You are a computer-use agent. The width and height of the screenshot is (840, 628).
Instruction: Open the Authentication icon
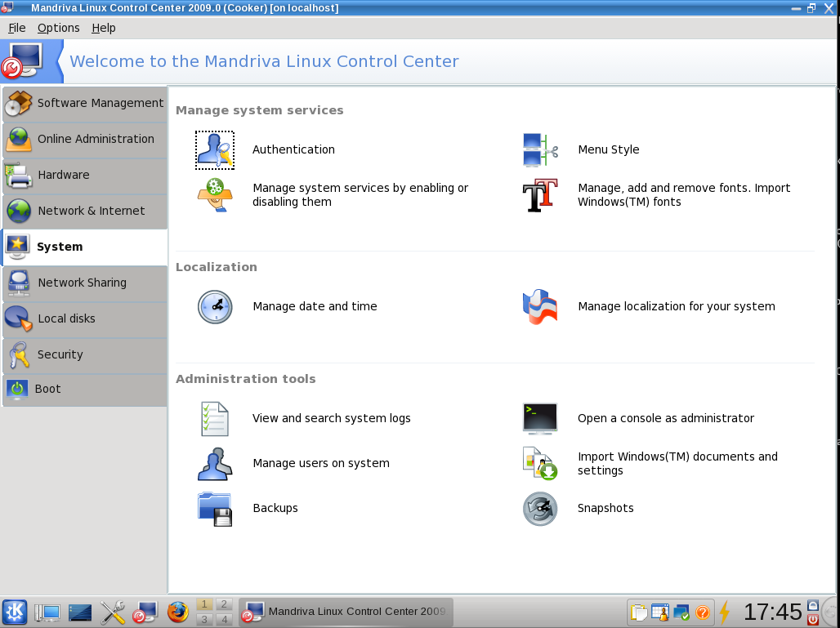click(215, 150)
